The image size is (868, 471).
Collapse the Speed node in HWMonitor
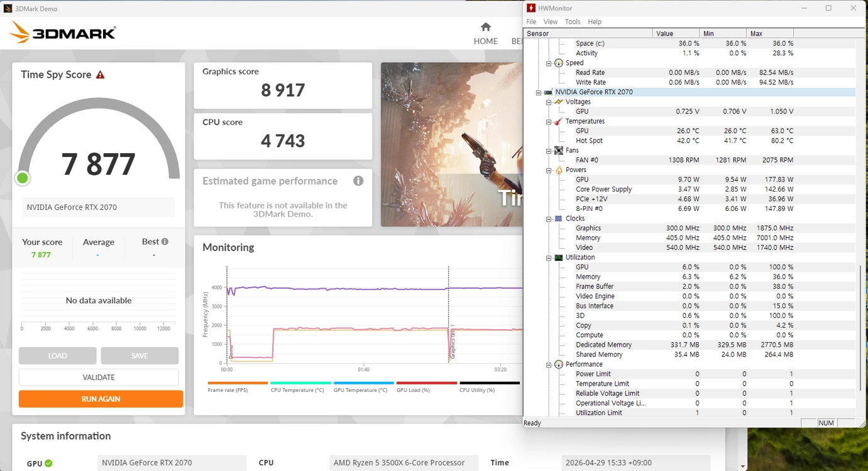tap(549, 63)
